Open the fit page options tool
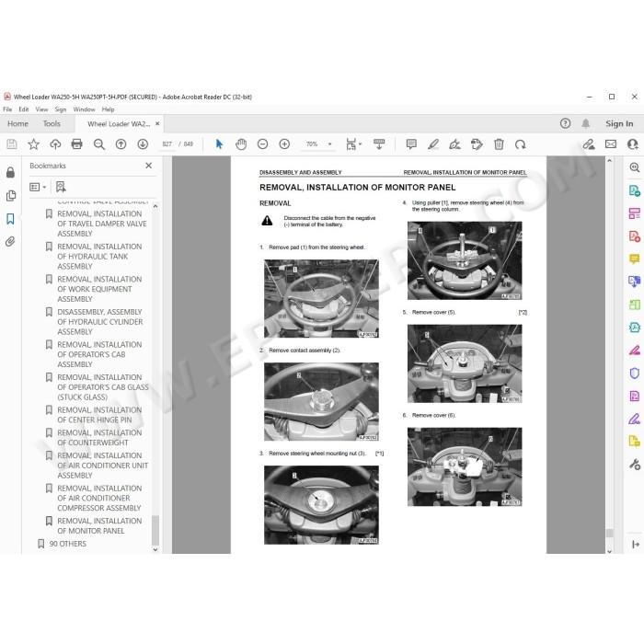Viewport: 644px width, 644px height. pos(353,144)
